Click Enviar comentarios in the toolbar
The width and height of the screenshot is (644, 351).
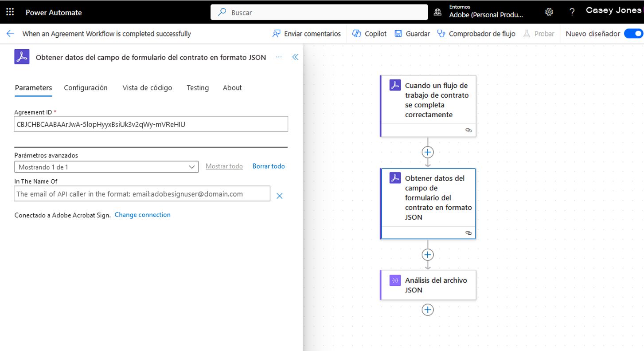click(312, 34)
